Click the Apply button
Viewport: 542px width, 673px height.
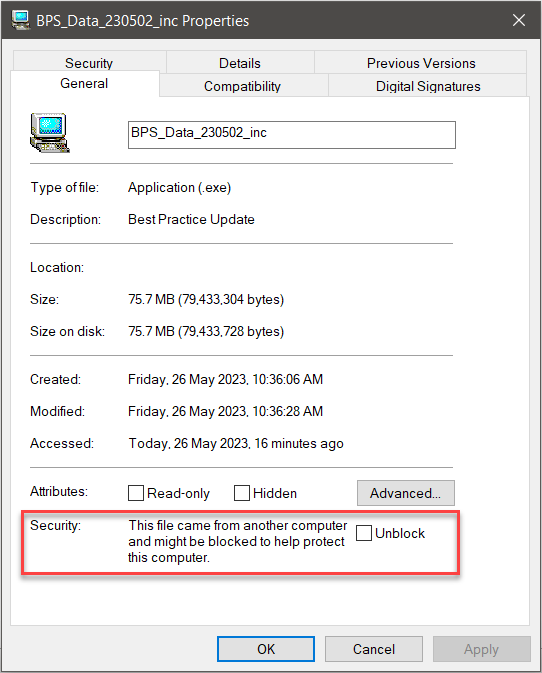[481, 649]
